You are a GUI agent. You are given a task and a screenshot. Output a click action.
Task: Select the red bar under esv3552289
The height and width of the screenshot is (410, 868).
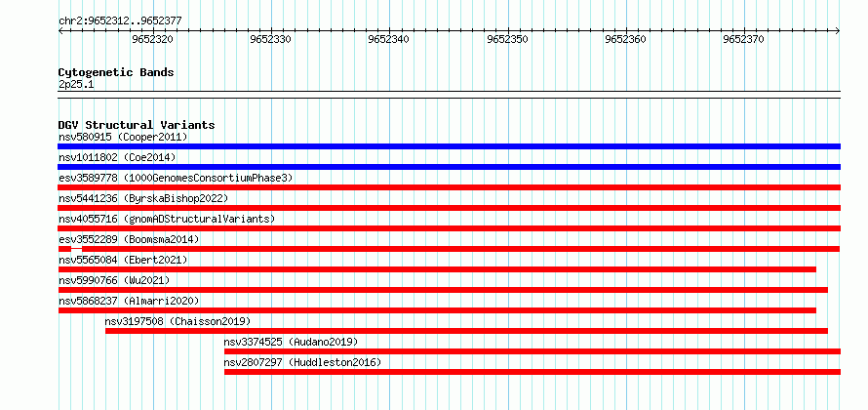pyautogui.click(x=450, y=249)
